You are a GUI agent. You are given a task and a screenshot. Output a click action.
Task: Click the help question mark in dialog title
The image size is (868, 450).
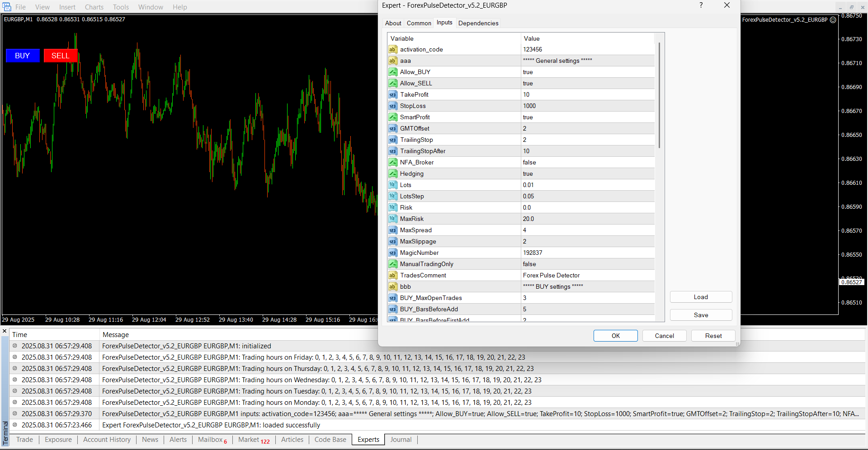pos(701,5)
